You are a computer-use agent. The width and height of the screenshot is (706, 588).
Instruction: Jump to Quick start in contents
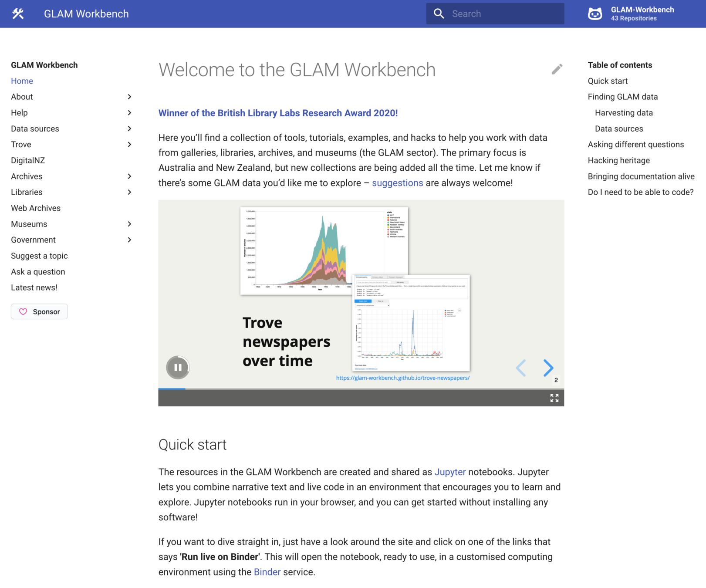point(608,81)
